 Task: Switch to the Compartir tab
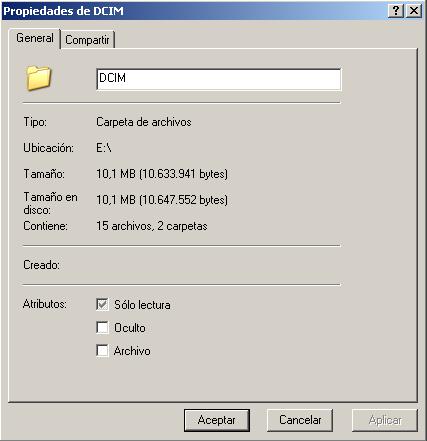[87, 40]
